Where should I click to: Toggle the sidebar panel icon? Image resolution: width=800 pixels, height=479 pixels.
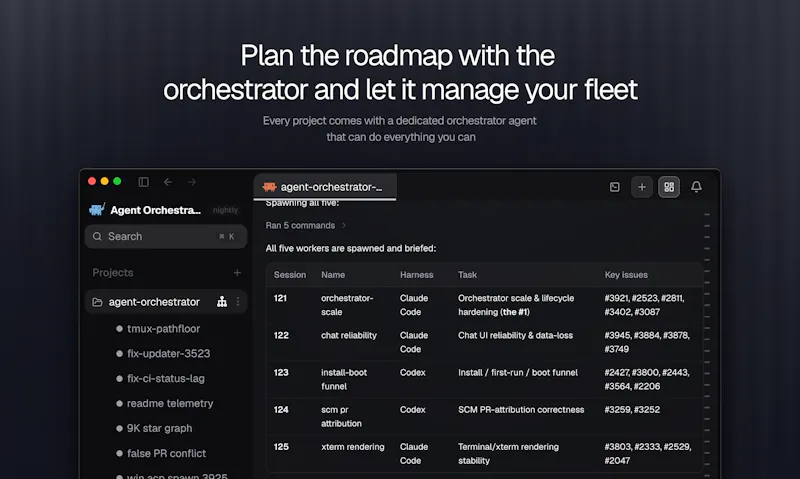point(143,182)
